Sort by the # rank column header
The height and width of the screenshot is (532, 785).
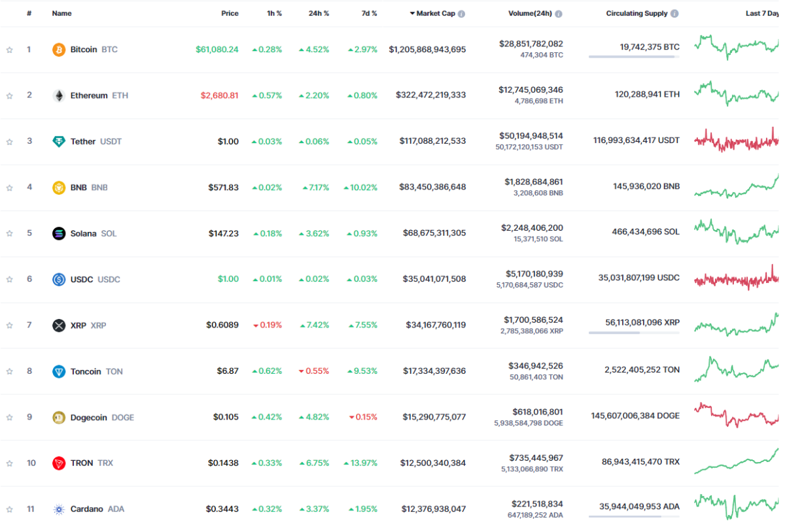(29, 14)
